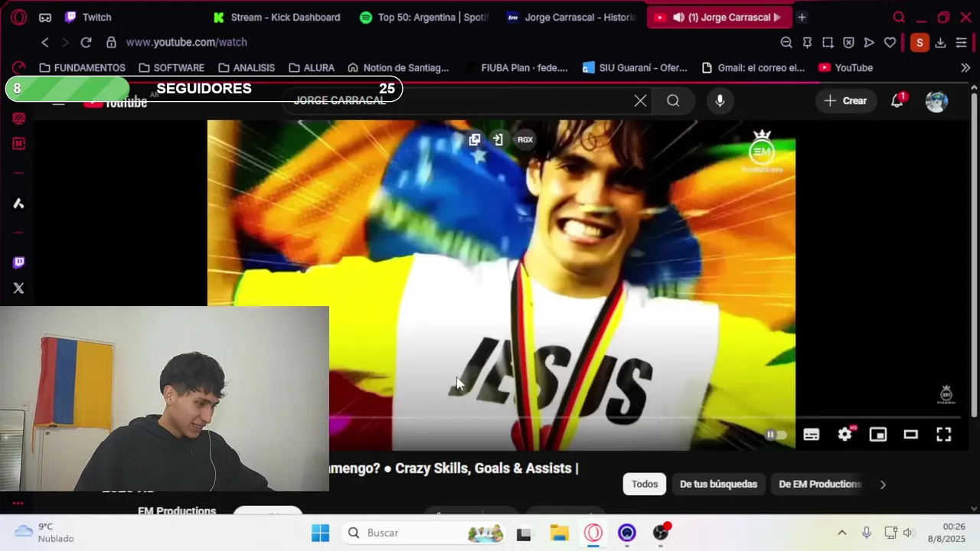Open the Notion de Santiag... bookmark
980x551 pixels.
[x=398, y=68]
